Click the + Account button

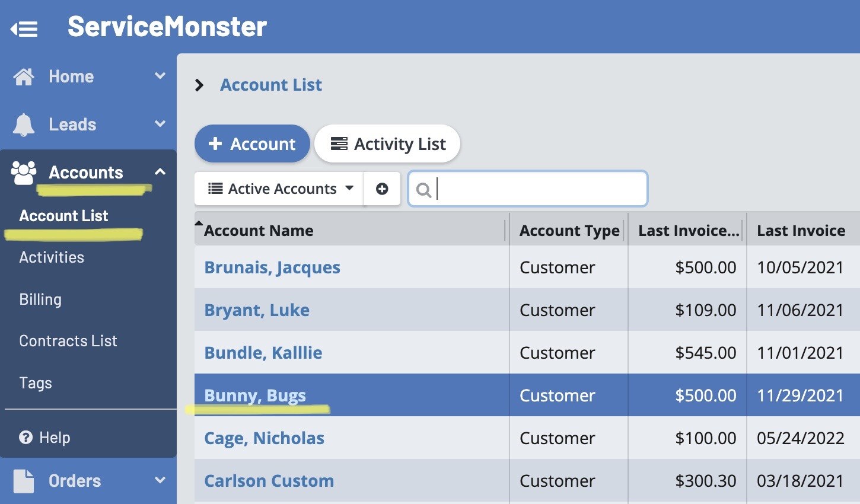click(252, 143)
